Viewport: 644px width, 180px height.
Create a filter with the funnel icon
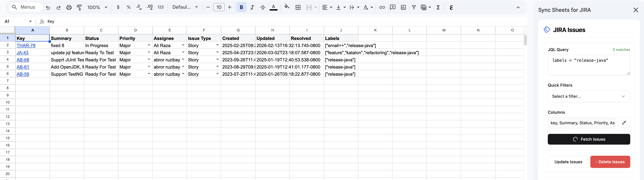[x=414, y=7]
